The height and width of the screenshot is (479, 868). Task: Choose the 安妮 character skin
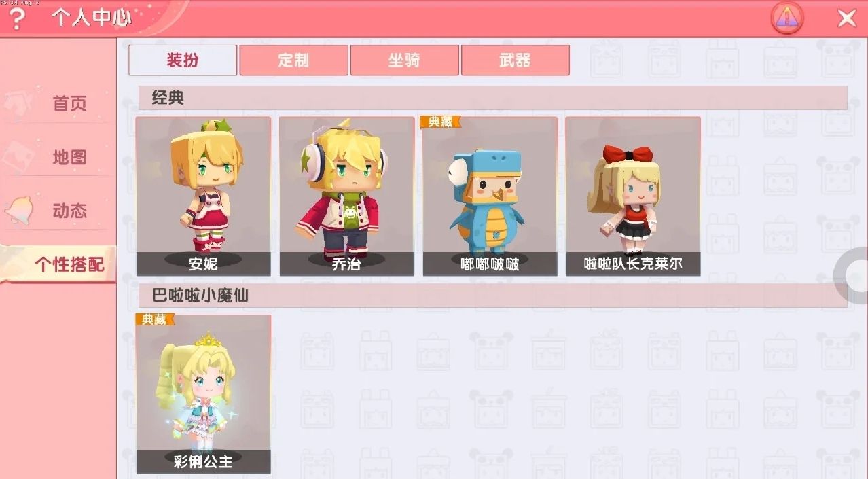point(203,196)
